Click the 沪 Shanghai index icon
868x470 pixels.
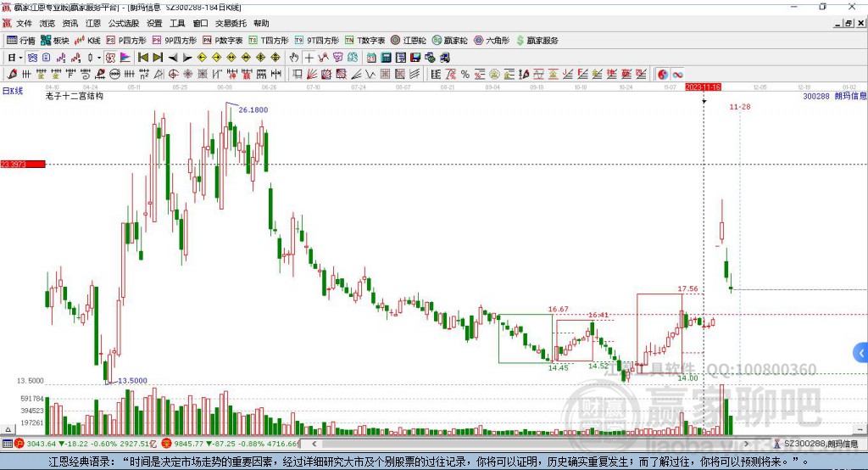19,444
